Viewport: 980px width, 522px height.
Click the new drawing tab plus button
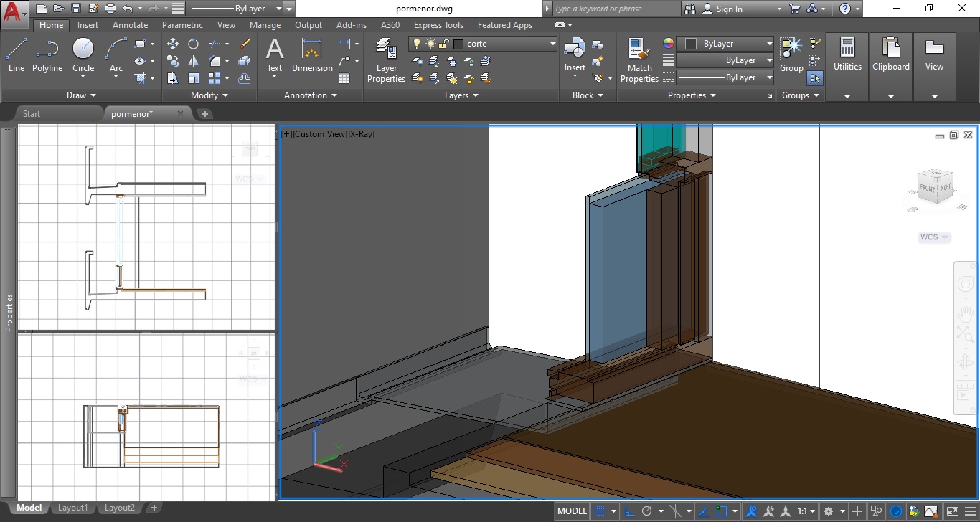204,113
